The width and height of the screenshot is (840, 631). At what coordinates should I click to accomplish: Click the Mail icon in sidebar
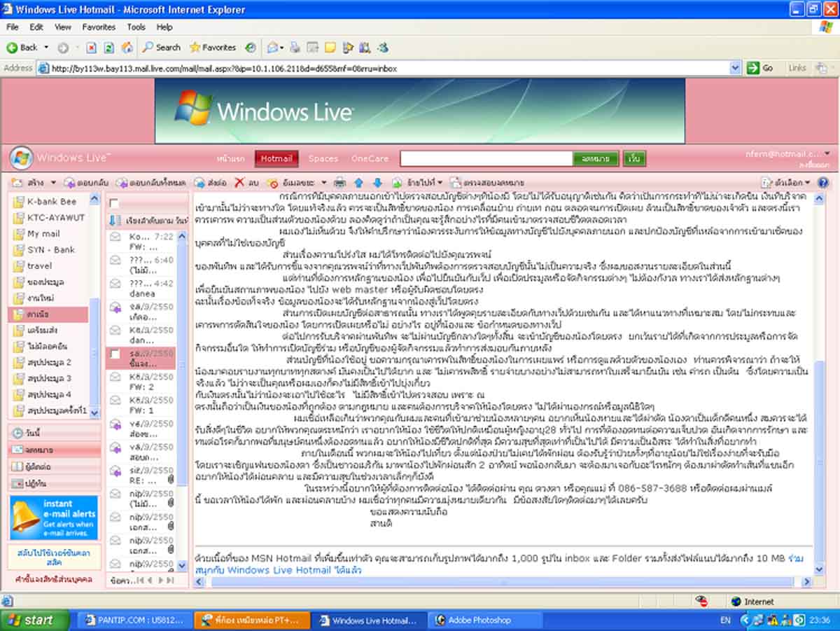[x=19, y=450]
